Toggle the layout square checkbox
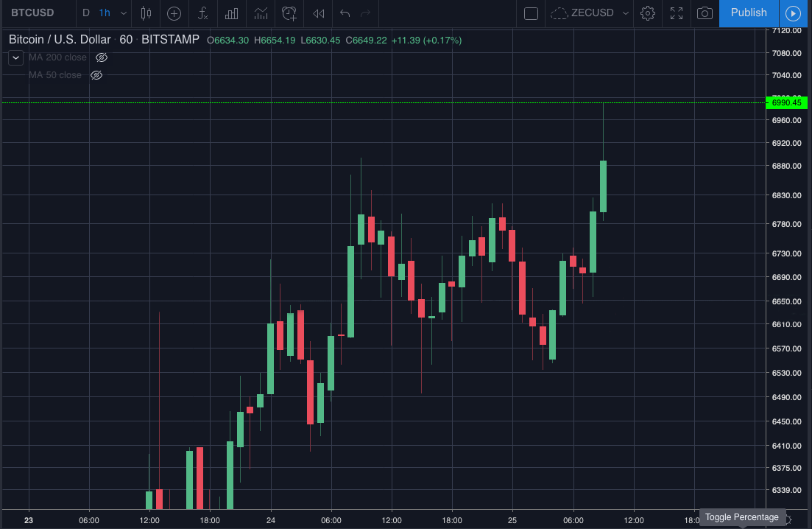Screen dimensions: 812x529 (531, 13)
